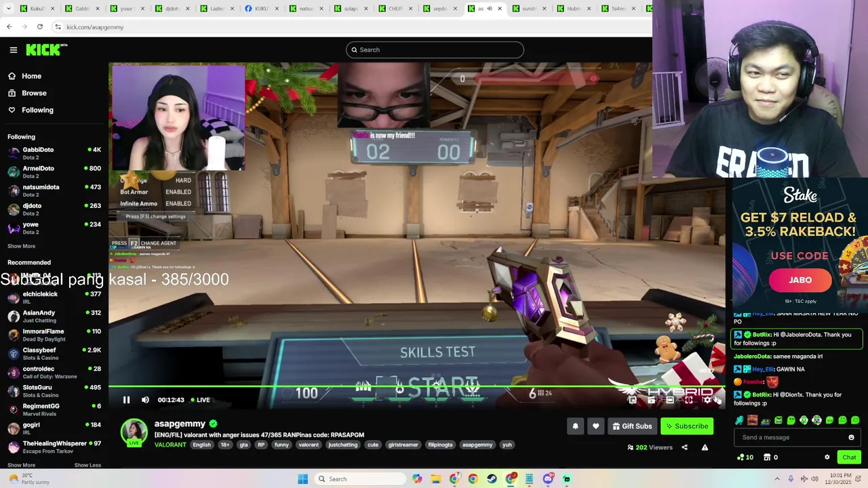868x488 pixels.
Task: Open chat settings gear icon
Action: click(x=827, y=457)
